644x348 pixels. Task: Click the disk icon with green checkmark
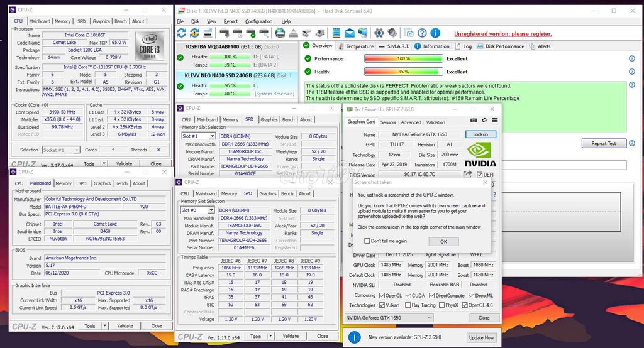coord(250,33)
